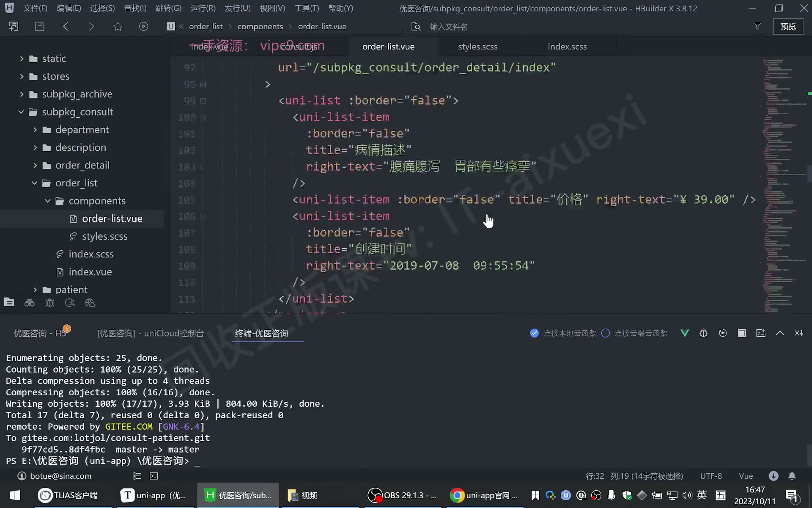812x508 pixels.
Task: Select the remote cloud function radio button
Action: [x=606, y=333]
